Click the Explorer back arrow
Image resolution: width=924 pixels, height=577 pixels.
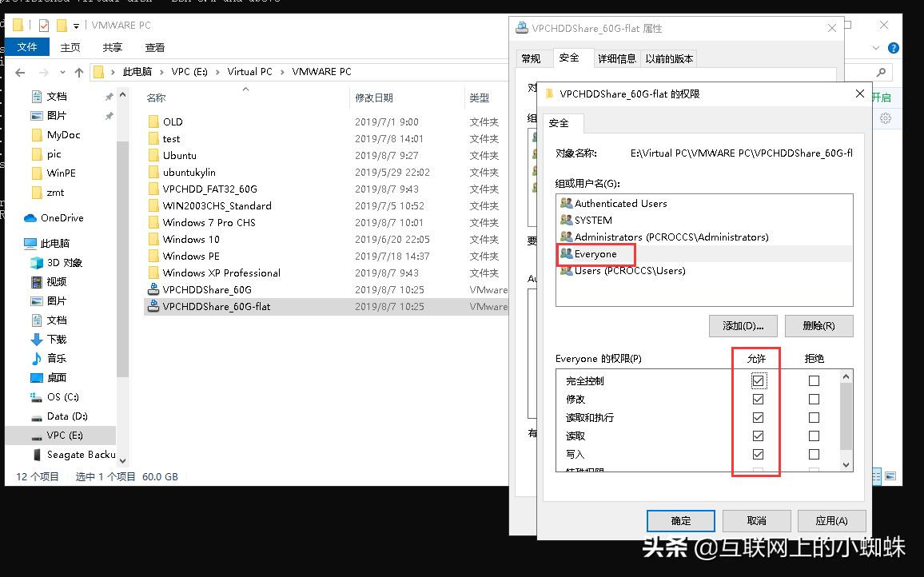(x=20, y=73)
